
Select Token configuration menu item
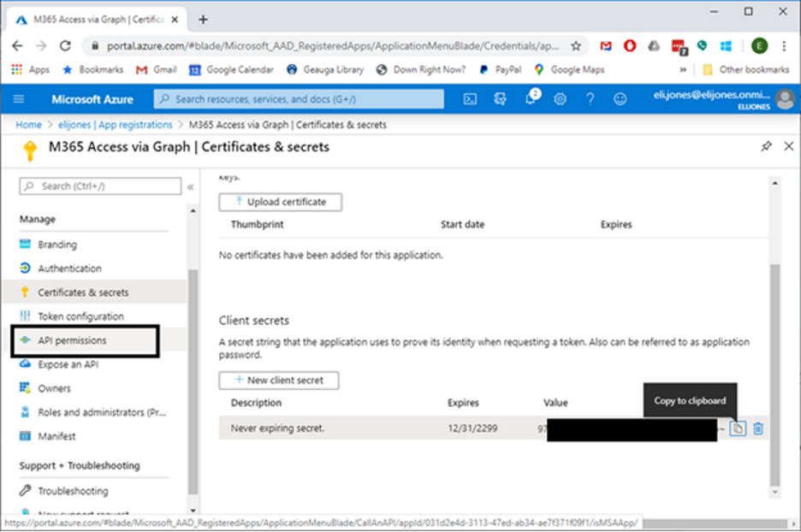click(80, 316)
